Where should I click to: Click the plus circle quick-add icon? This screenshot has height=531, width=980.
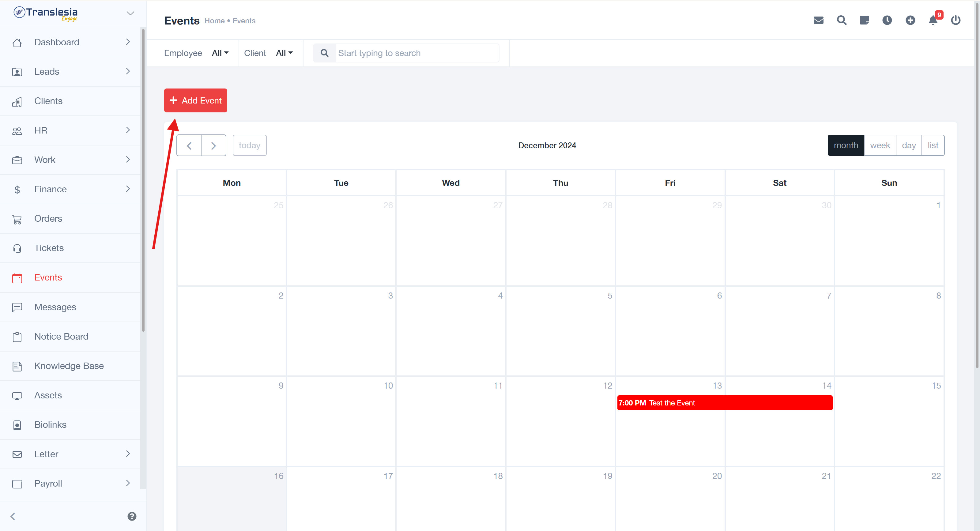click(910, 20)
